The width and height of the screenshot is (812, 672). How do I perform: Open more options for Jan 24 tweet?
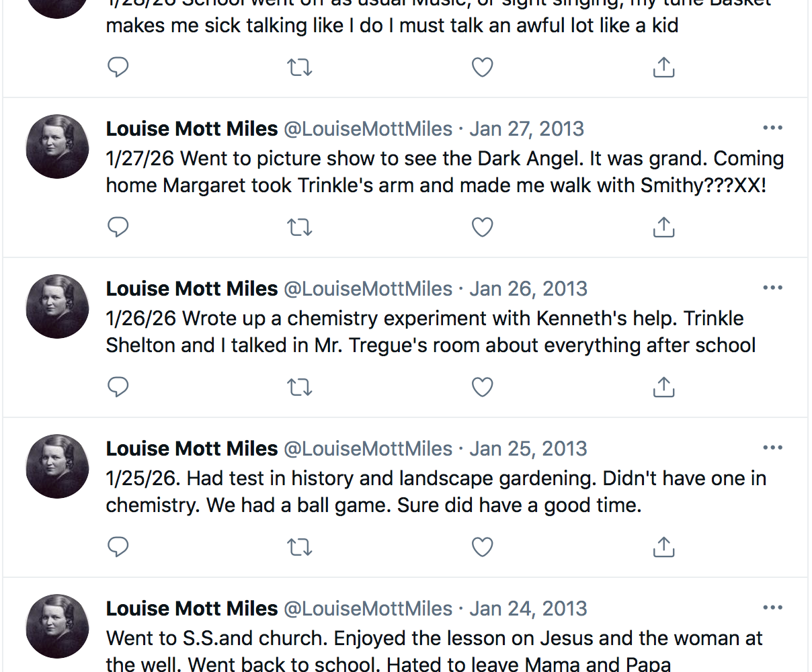click(x=772, y=608)
